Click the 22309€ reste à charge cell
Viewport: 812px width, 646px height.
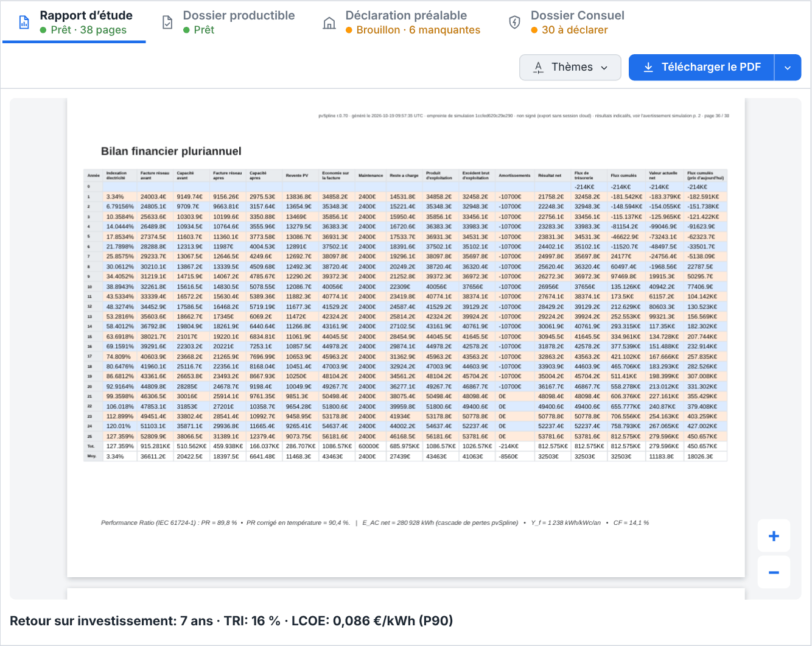405,287
